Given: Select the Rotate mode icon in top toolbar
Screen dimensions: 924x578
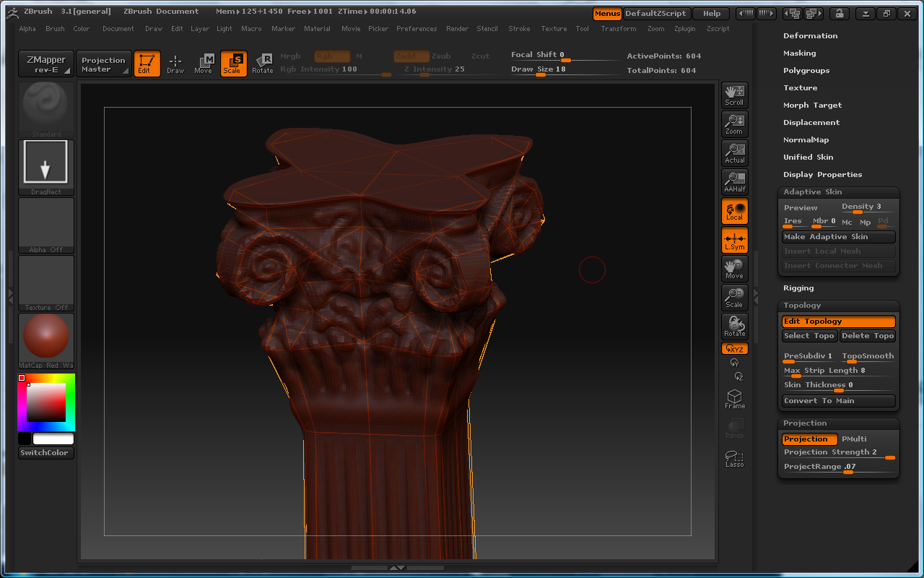Looking at the screenshot, I should [x=263, y=64].
